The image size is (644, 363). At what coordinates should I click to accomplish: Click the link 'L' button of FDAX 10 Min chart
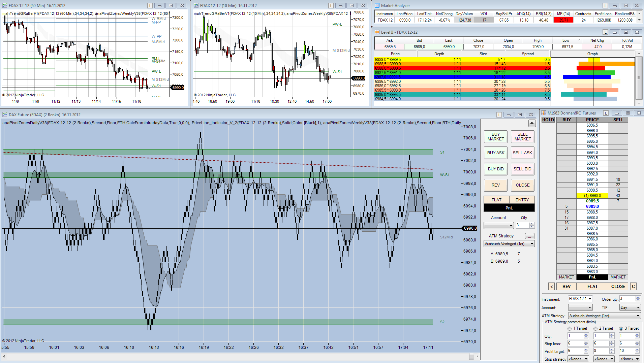click(x=331, y=6)
